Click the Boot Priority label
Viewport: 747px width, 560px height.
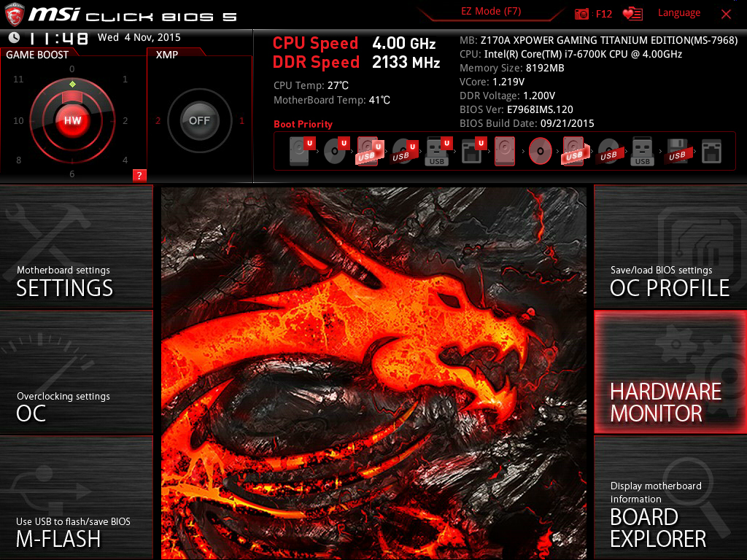point(303,124)
